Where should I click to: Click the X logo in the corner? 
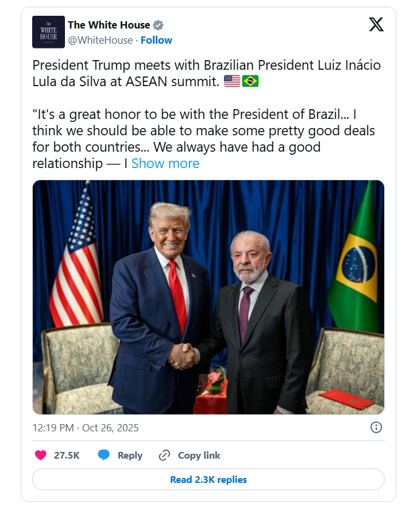click(x=376, y=25)
